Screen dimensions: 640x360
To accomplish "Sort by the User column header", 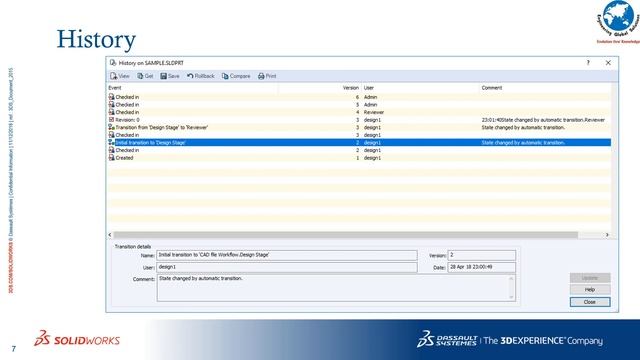I will coord(420,88).
